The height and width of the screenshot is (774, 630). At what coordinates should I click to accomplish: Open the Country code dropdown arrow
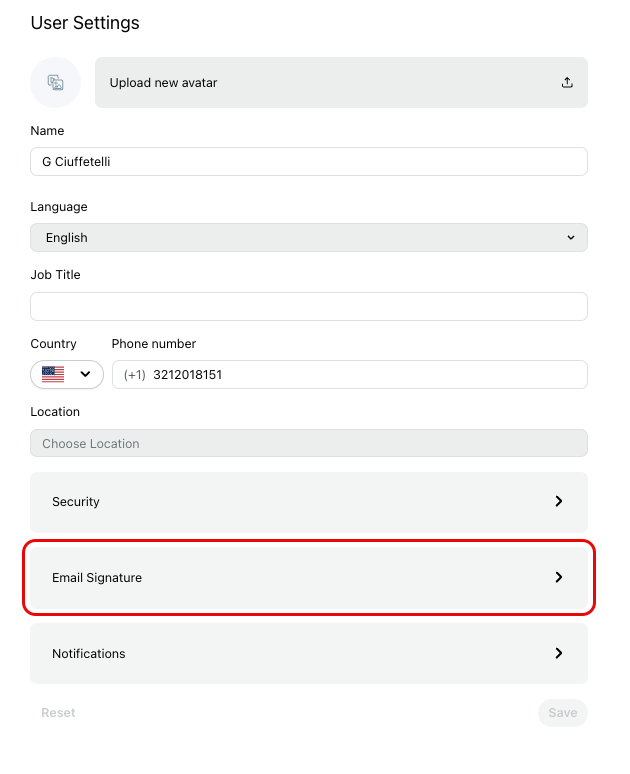[x=85, y=374]
